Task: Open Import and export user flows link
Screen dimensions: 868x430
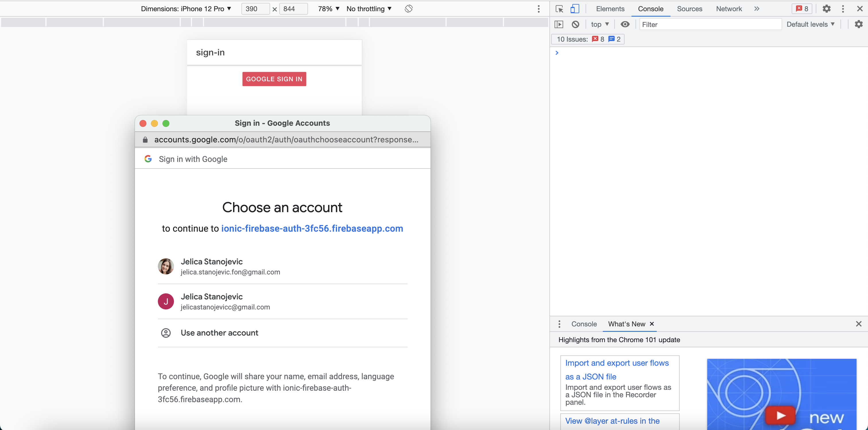Action: [617, 370]
